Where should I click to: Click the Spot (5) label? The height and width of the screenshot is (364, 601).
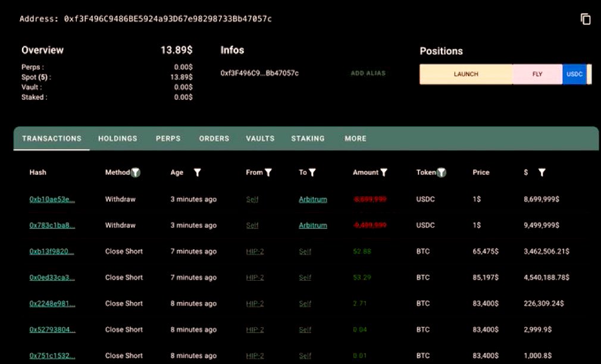point(36,77)
